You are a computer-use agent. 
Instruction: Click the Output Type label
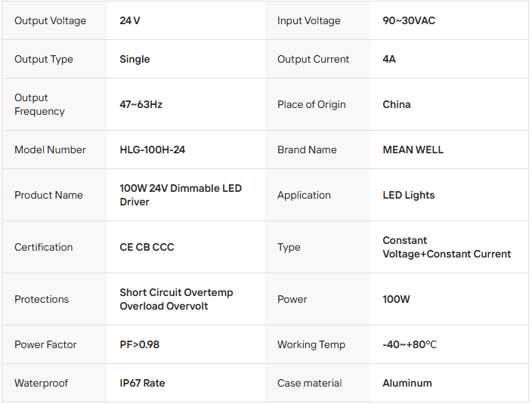(x=44, y=59)
